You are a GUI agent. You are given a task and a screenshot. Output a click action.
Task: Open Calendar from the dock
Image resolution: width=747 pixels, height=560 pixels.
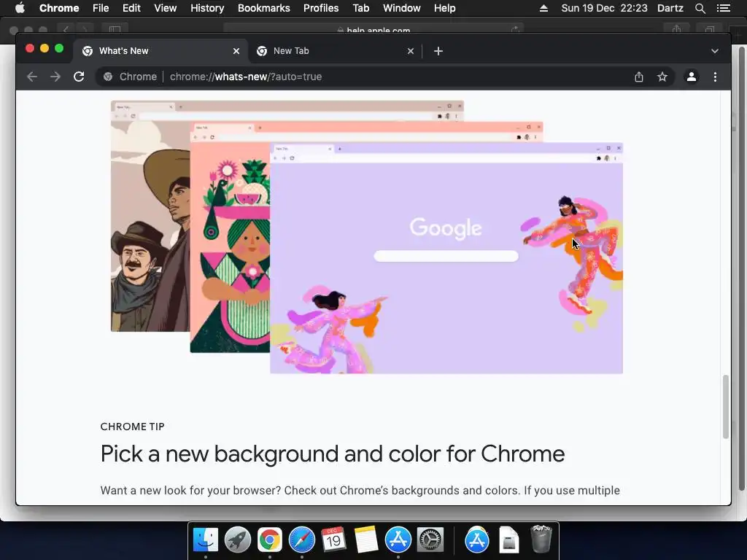(x=333, y=540)
